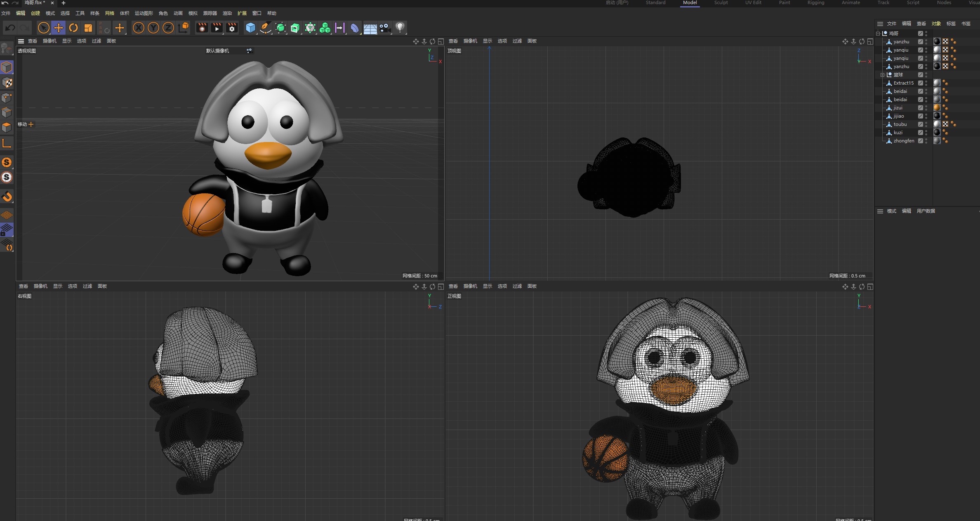Screen dimensions: 980x521
Task: Click the black material tag on kuzi
Action: (937, 133)
